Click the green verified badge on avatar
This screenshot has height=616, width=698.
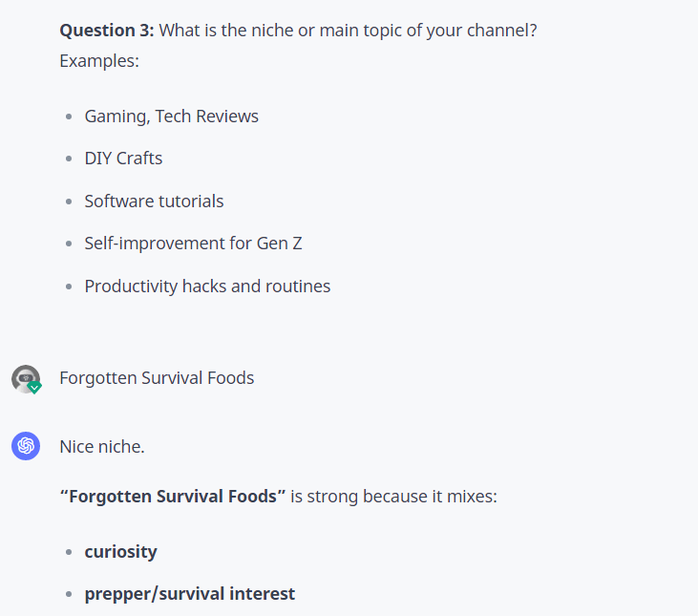point(34,388)
